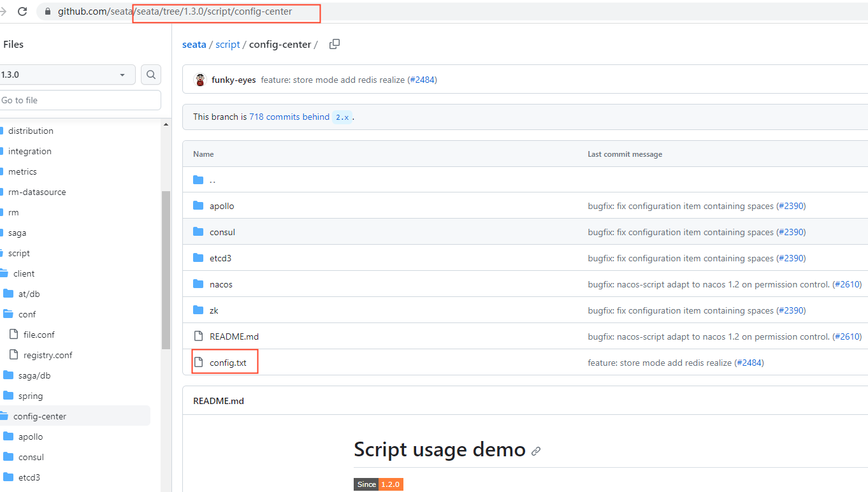Click the apollo folder icon in file list

[198, 206]
